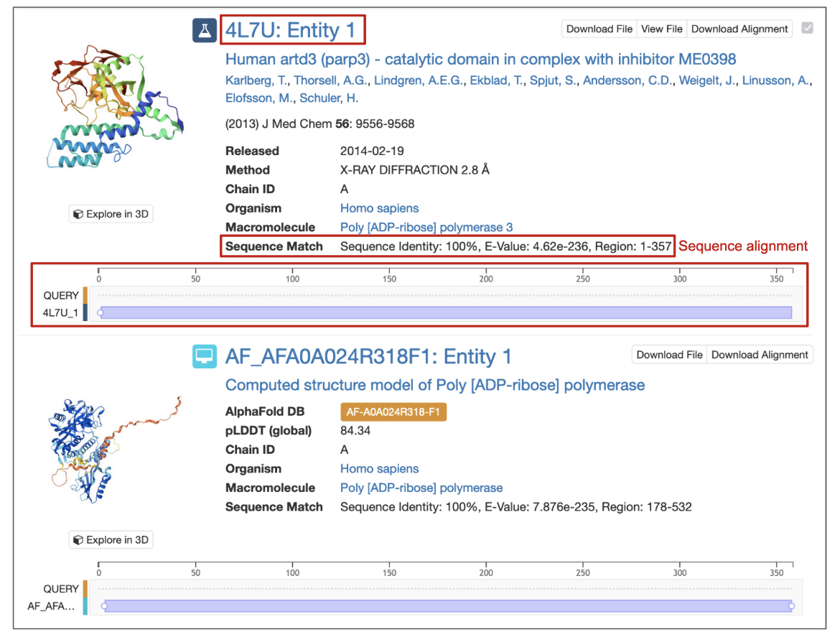
Task: Explore the 4L7U structure in 3D
Action: click(111, 214)
